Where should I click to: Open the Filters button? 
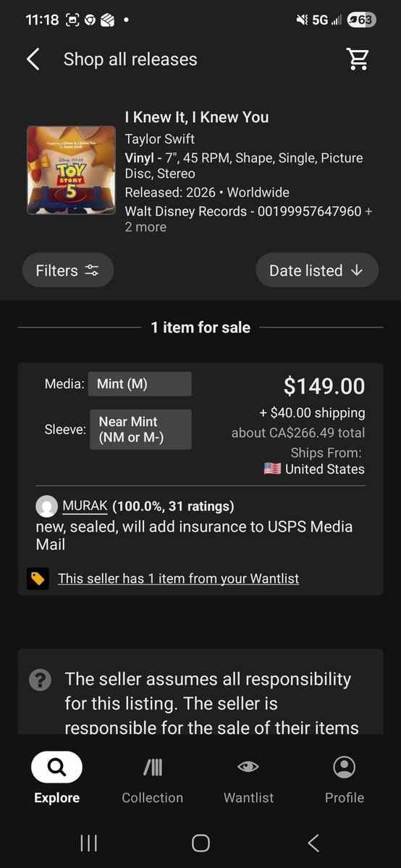click(x=68, y=271)
